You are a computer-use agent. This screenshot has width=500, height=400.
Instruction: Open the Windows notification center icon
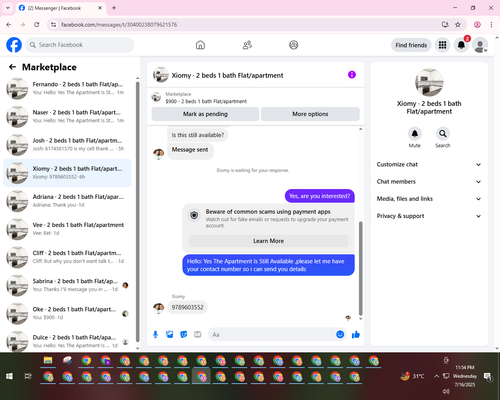pos(488,376)
